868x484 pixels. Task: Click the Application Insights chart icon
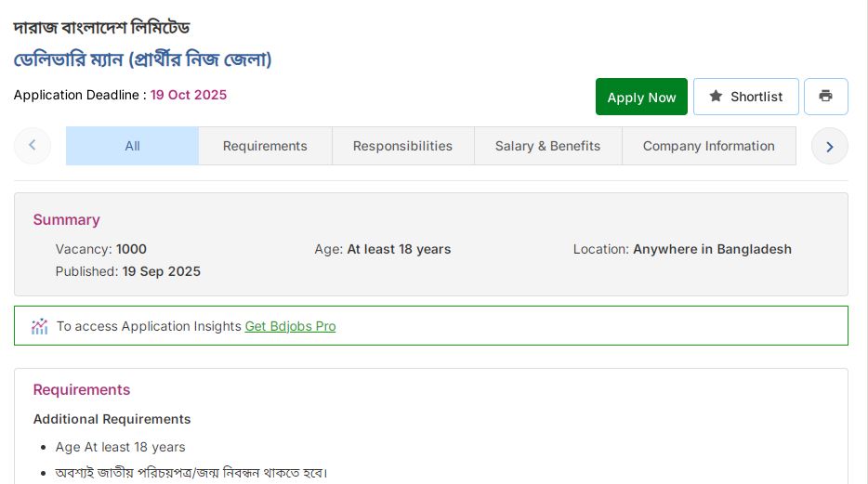click(x=39, y=326)
